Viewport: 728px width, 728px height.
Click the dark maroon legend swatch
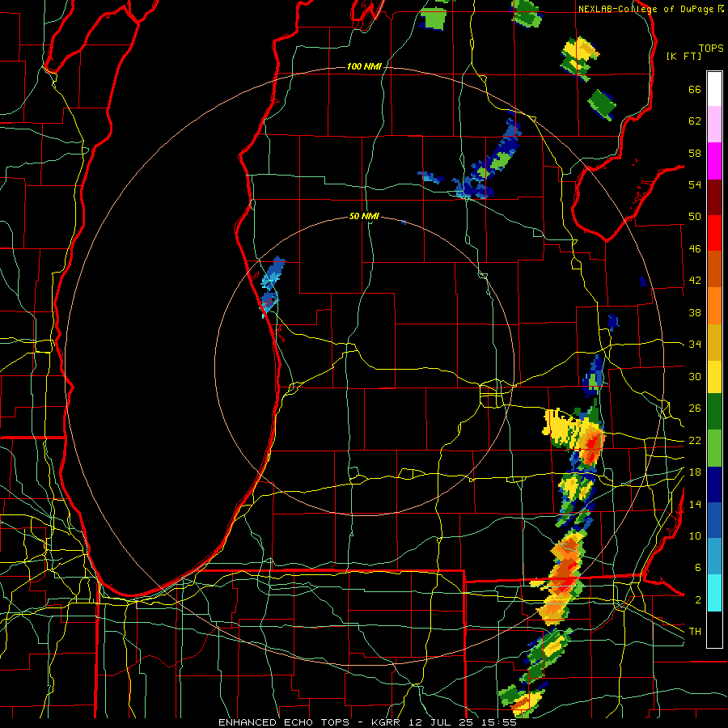click(x=714, y=197)
